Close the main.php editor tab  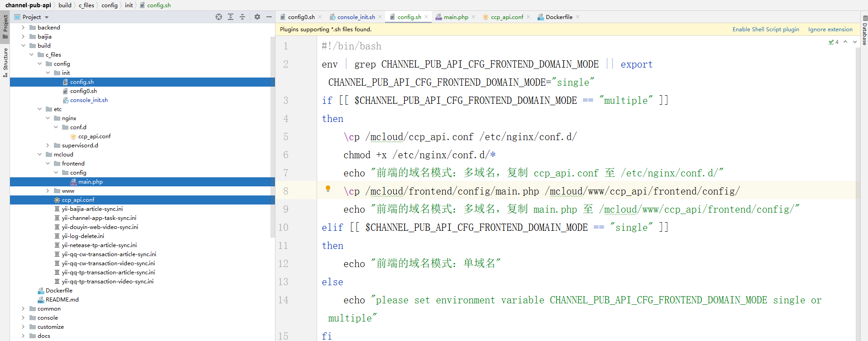tap(473, 17)
